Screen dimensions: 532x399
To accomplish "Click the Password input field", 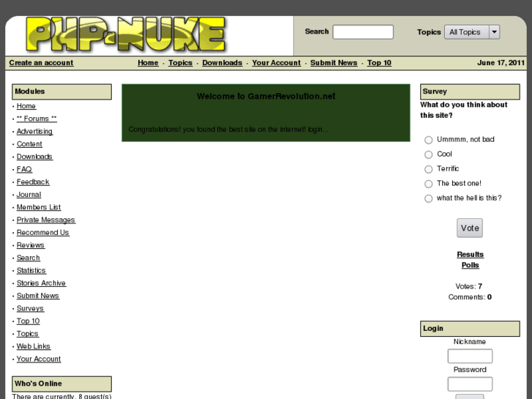I will (470, 384).
